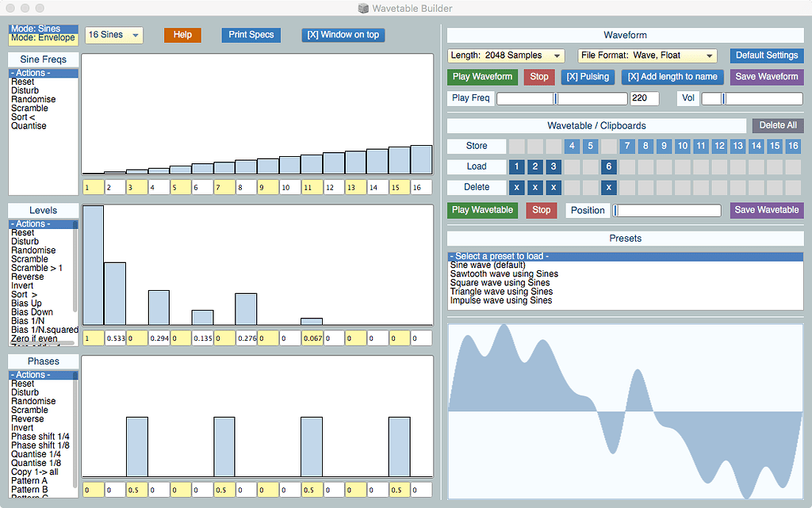Disable the Window on top option
Screen dimensions: 812x508
pyautogui.click(x=343, y=35)
